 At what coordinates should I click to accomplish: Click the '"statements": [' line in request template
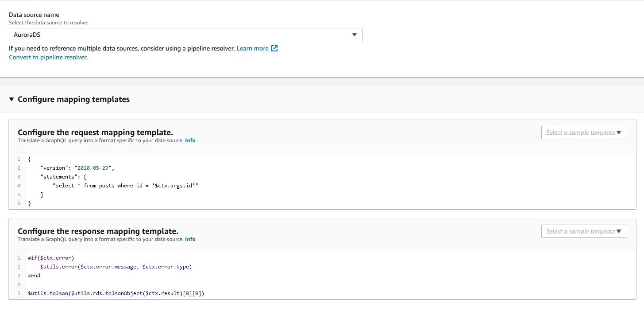coord(63,177)
